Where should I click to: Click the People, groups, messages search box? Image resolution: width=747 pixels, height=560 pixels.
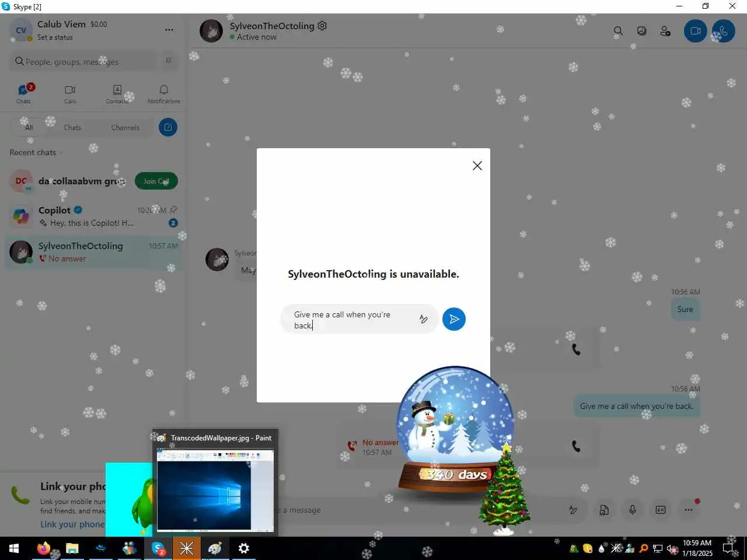85,61
